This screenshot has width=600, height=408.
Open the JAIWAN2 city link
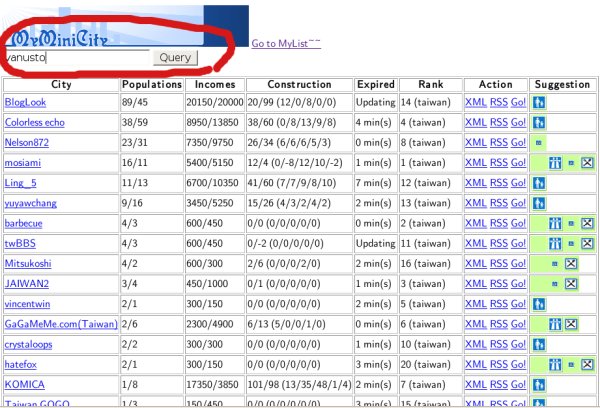[x=27, y=284]
